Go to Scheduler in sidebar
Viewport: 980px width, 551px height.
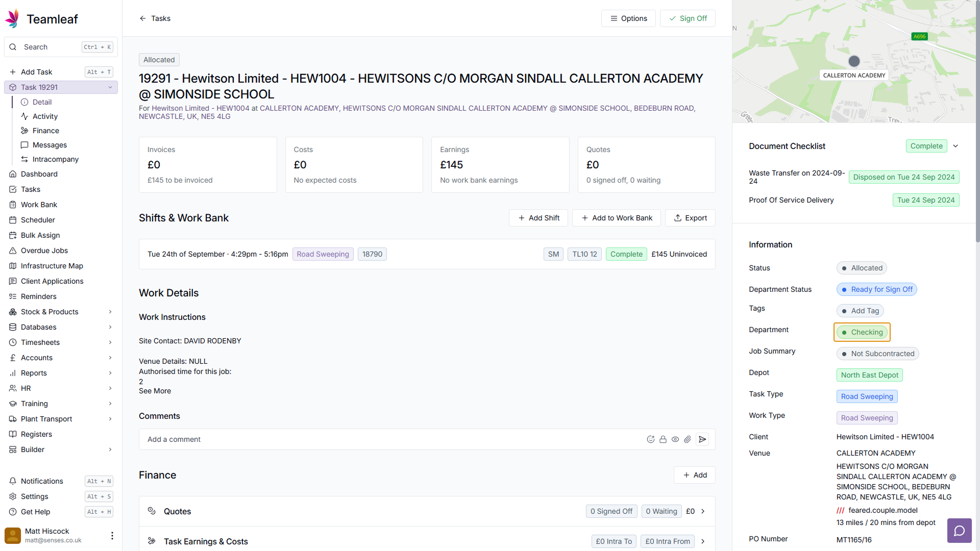[38, 220]
